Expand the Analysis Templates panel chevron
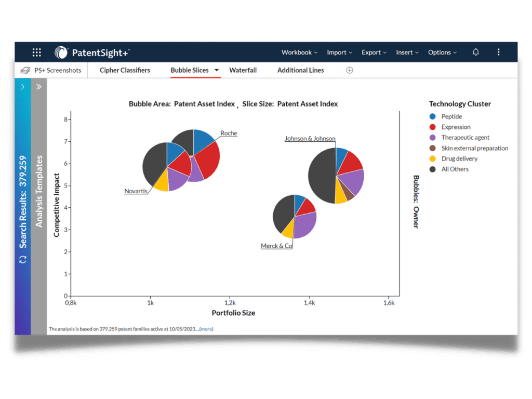This screenshot has width=532, height=399. point(38,87)
